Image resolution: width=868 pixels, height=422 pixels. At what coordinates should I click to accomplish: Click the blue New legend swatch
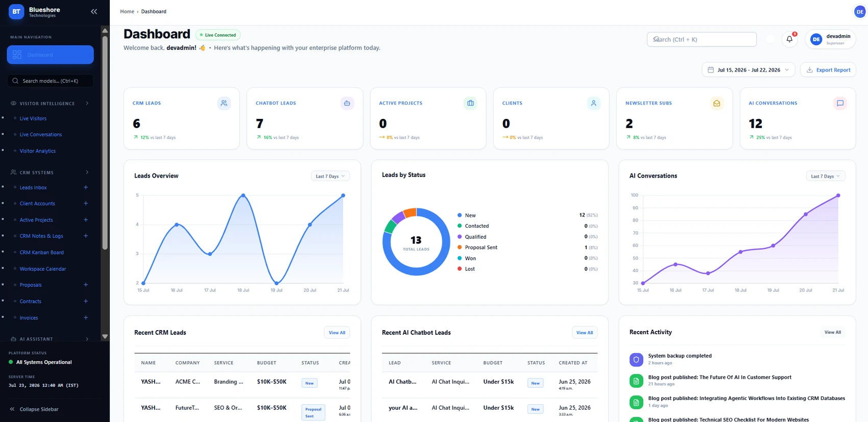(460, 215)
